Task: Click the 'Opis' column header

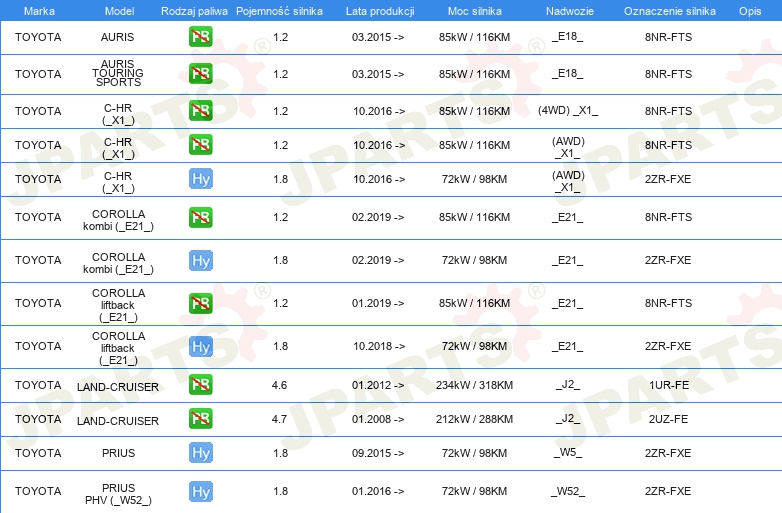Action: (x=750, y=11)
